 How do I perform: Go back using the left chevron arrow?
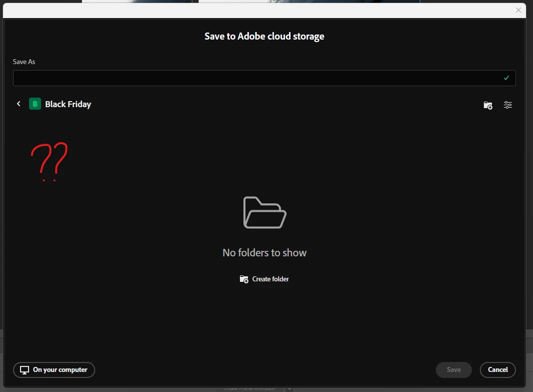coord(19,104)
